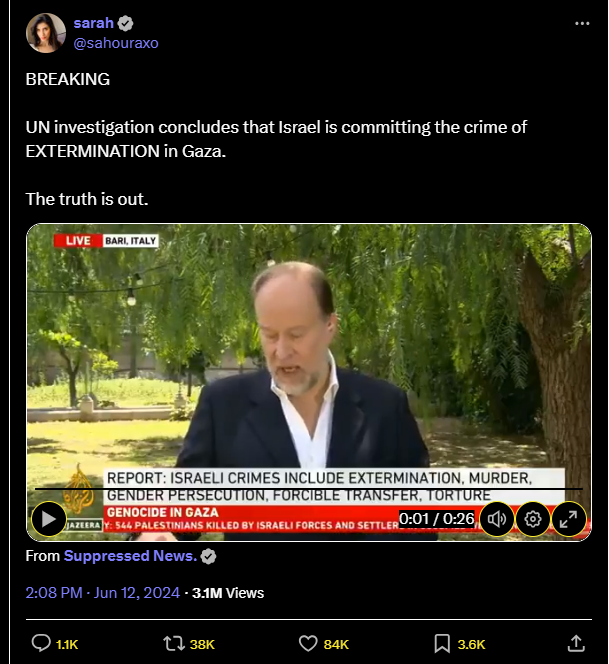
Task: Open the three-dot more options menu
Action: tap(582, 23)
